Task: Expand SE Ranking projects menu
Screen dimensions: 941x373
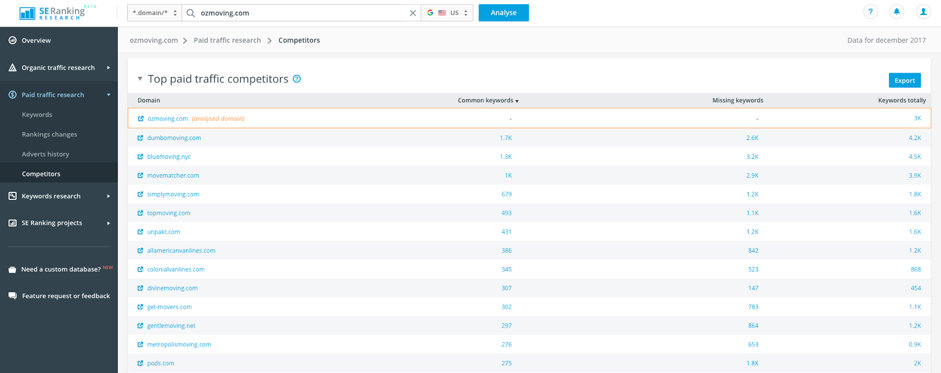Action: [x=109, y=223]
